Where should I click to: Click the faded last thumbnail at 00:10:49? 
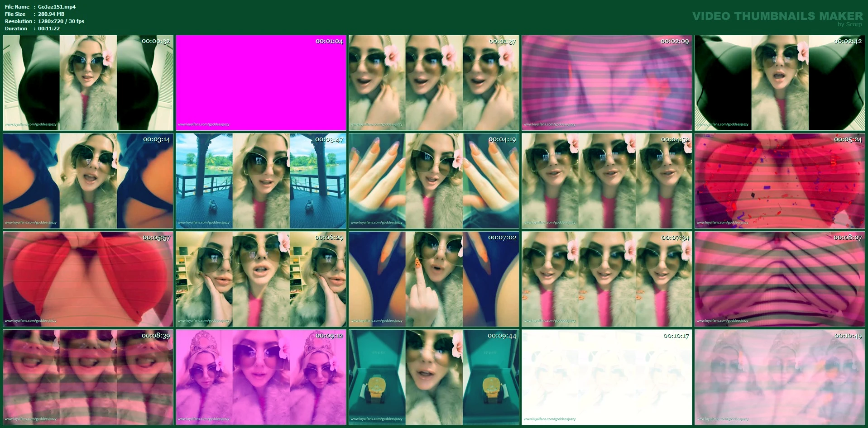(x=780, y=377)
